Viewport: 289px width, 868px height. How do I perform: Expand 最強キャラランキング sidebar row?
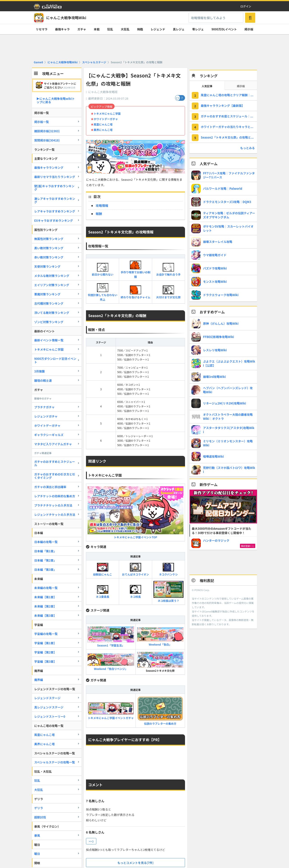(56, 167)
